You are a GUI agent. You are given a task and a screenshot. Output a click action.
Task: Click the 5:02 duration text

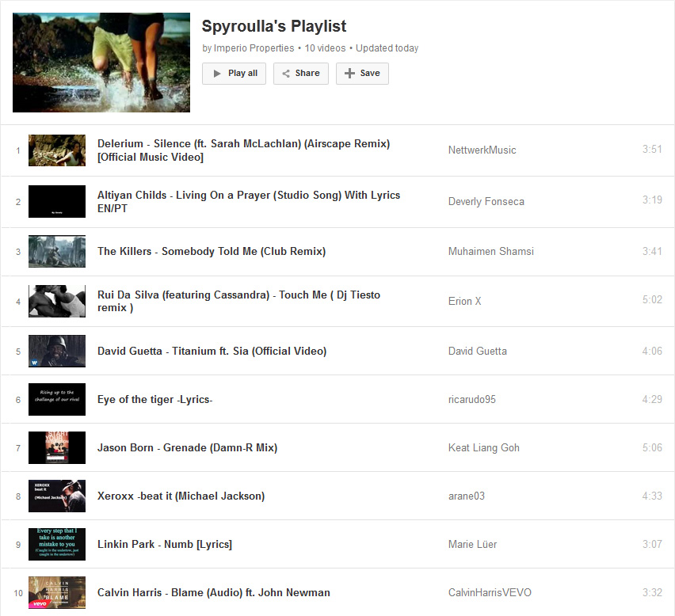pyautogui.click(x=652, y=299)
